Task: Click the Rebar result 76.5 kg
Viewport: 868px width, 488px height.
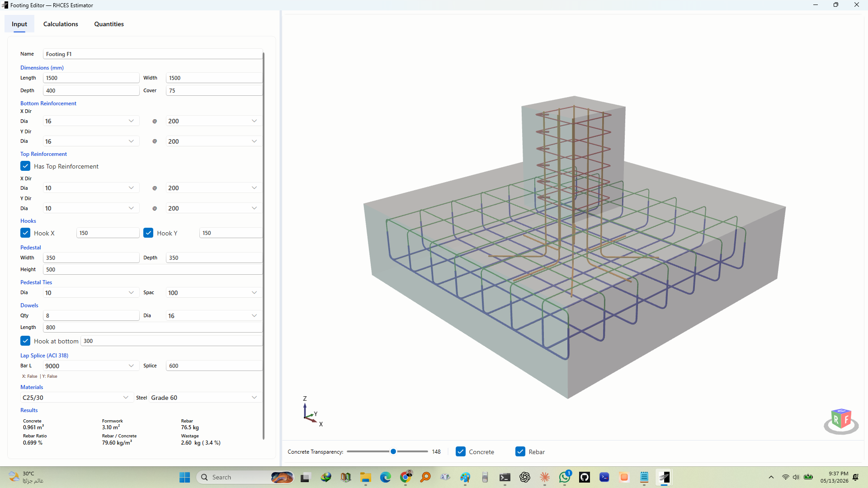Action: (x=190, y=427)
